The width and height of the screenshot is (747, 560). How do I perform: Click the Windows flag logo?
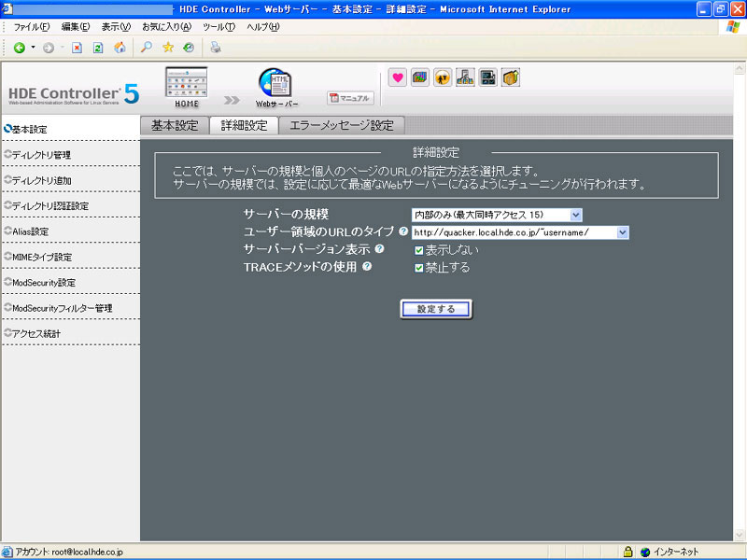tap(733, 27)
